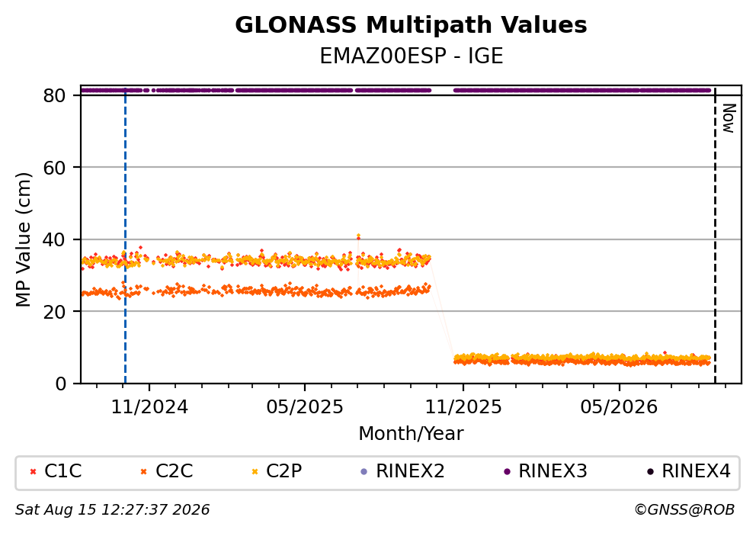Click the black dashed Now line
This screenshot has width=756, height=533.
pos(715,236)
